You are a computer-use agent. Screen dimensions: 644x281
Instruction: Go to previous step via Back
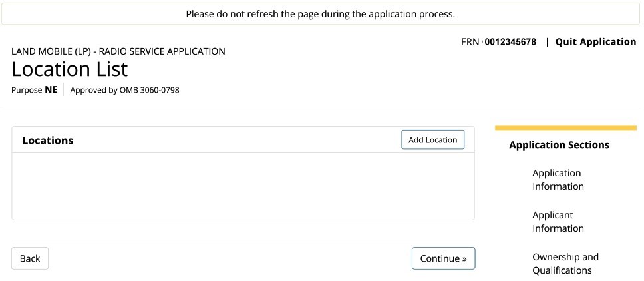[x=30, y=258]
